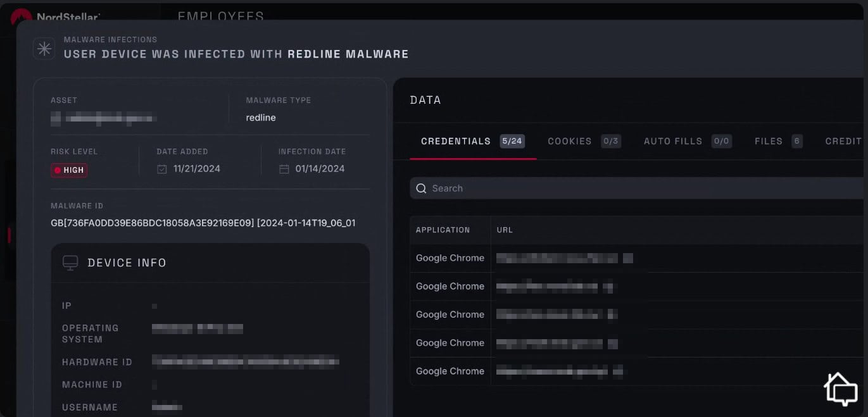
Task: Go to the Auto Fills tab
Action: pos(672,141)
